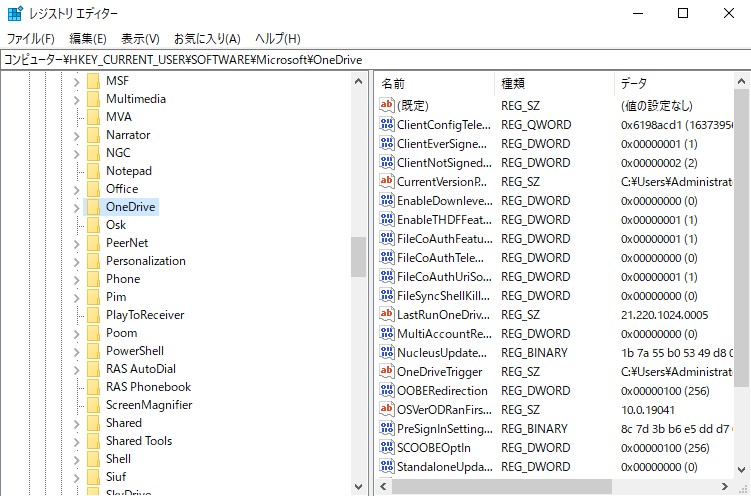This screenshot has height=496, width=751.
Task: Expand the MSF key
Action: point(77,82)
